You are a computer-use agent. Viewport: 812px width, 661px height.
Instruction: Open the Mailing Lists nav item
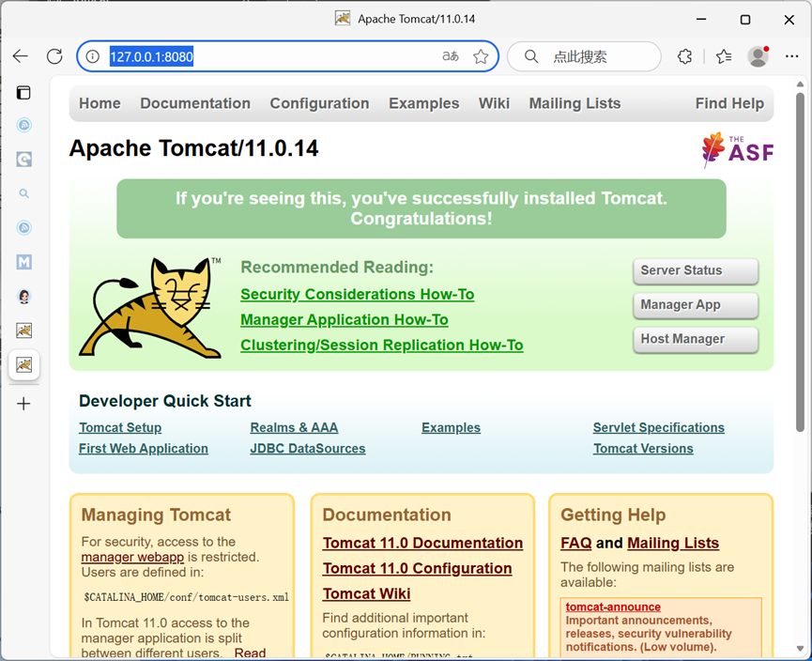575,103
